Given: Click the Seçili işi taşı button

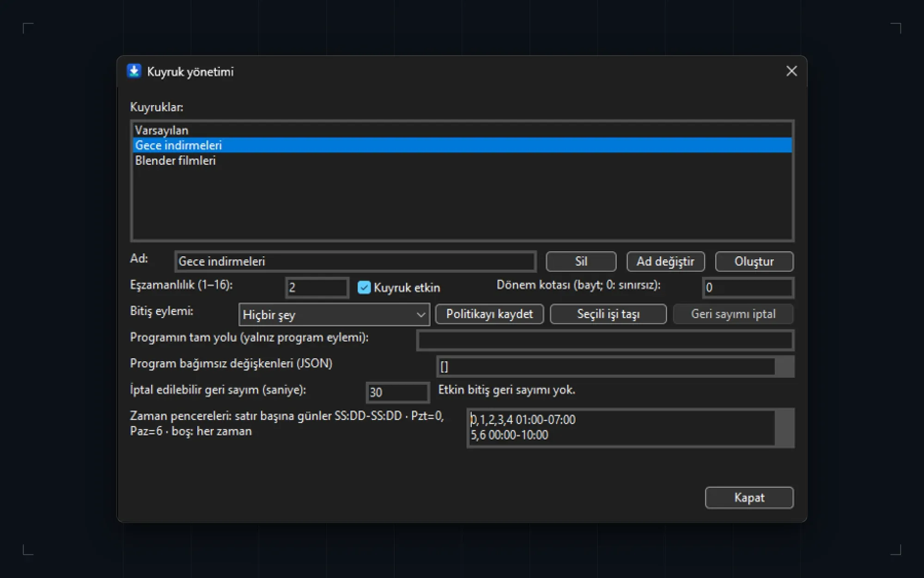Looking at the screenshot, I should (x=608, y=314).
